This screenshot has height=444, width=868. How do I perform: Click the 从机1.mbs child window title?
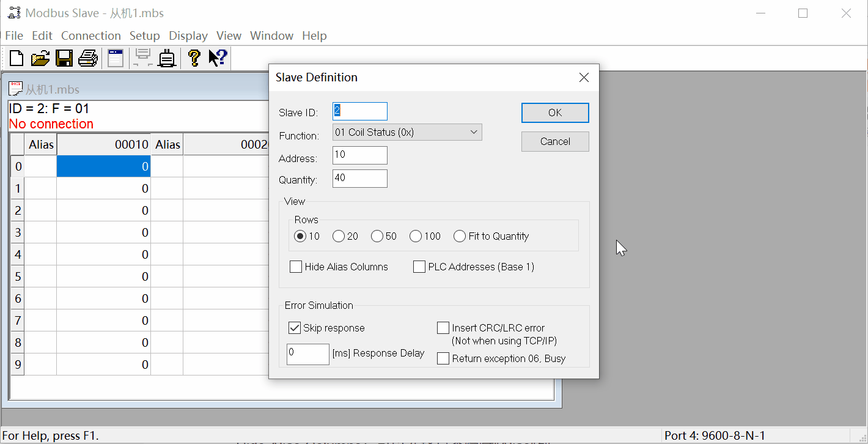click(x=53, y=89)
